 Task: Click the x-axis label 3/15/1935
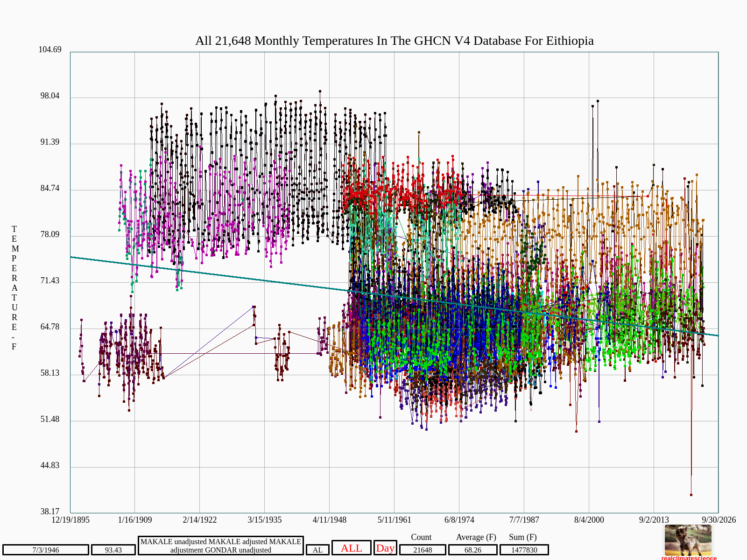(265, 520)
